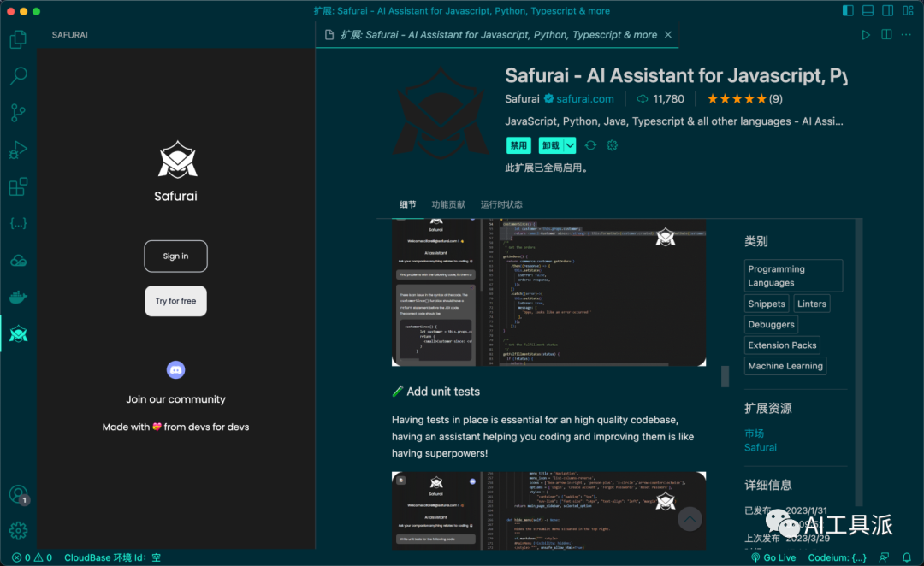Image resolution: width=924 pixels, height=566 pixels.
Task: Open Source Control view
Action: tap(18, 113)
